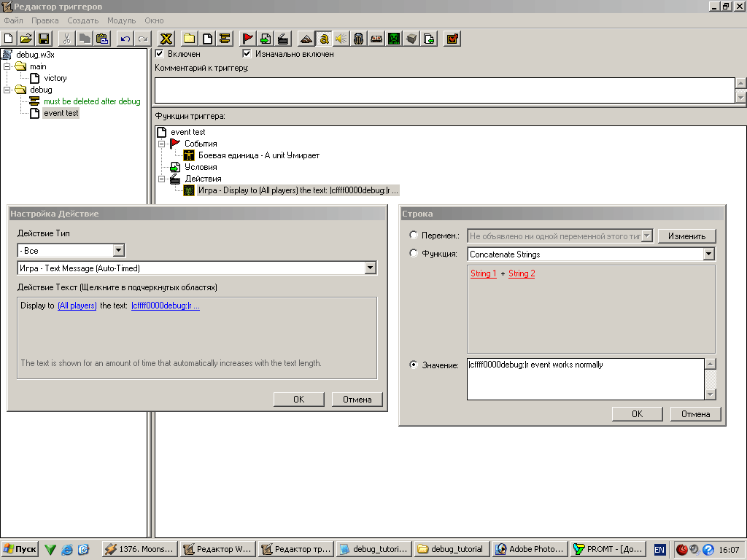Open the 'Модуль' menu
The height and width of the screenshot is (560, 747).
(122, 20)
